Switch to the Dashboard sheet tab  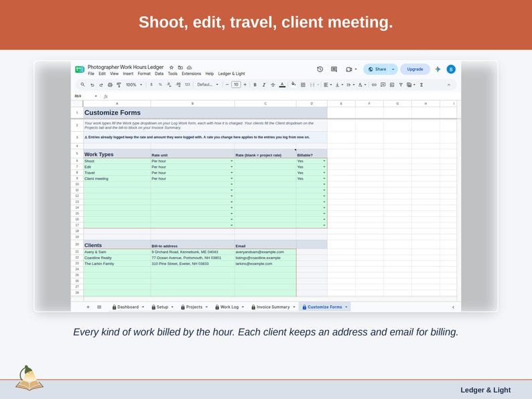click(128, 307)
